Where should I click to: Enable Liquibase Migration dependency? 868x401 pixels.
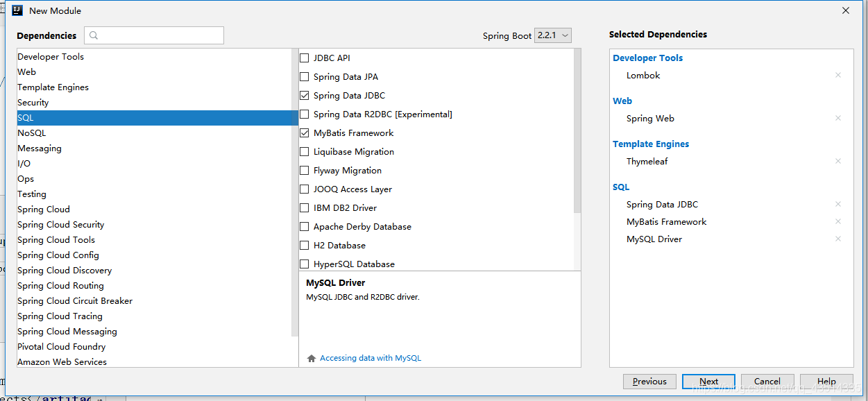304,151
